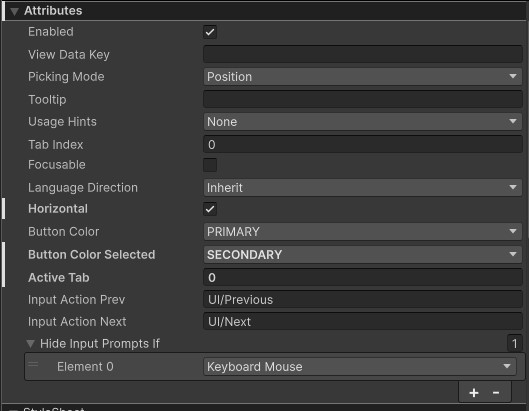This screenshot has height=411, width=529.
Task: Click the Language Direction arrow icon
Action: coord(513,187)
